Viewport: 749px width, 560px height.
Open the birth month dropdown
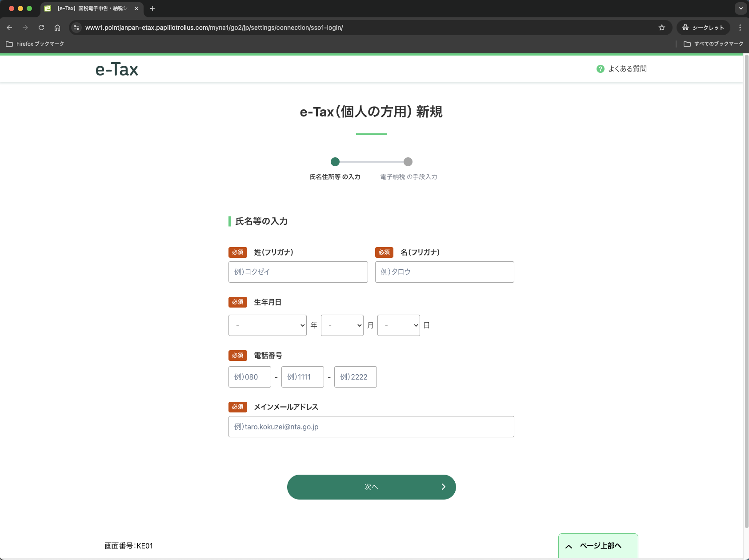point(342,325)
